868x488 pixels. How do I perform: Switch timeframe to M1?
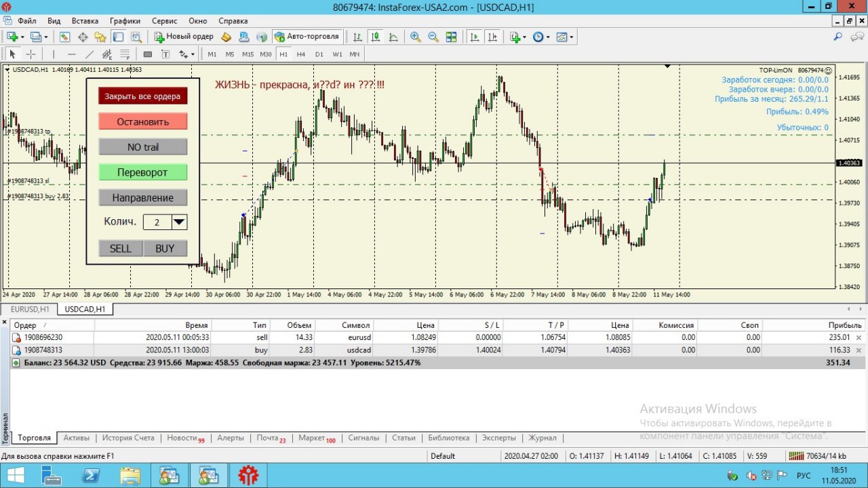click(212, 54)
